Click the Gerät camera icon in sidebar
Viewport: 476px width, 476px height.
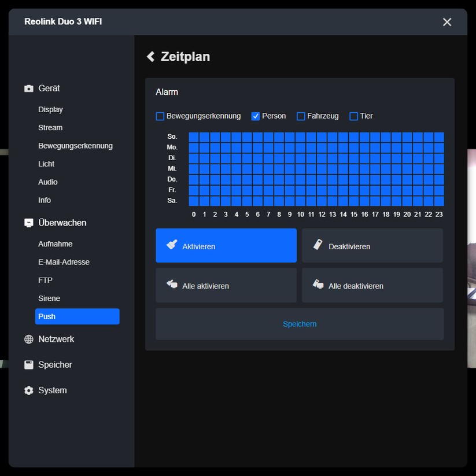click(28, 88)
